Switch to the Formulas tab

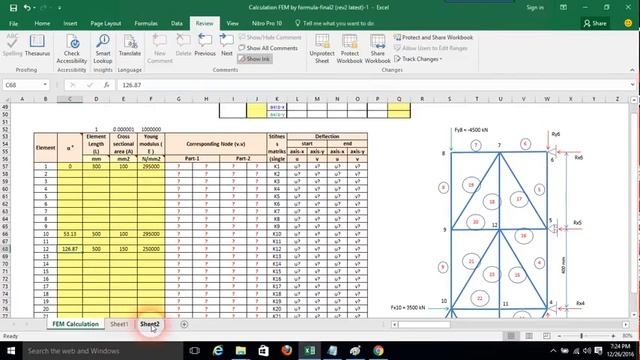[x=146, y=23]
